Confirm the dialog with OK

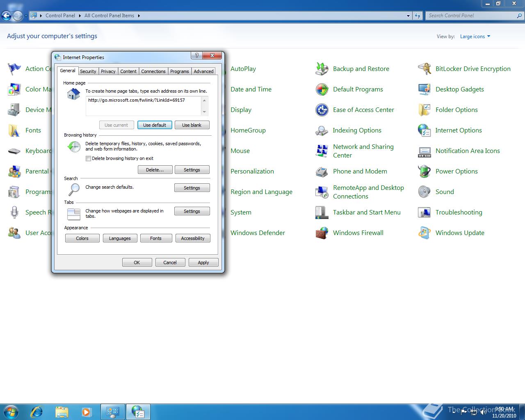tap(137, 262)
